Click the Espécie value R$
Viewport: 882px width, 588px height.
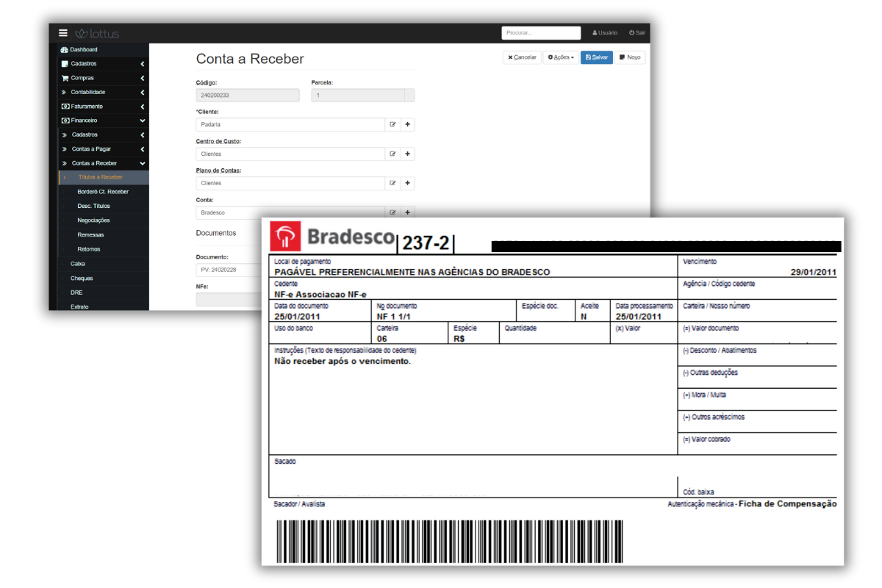click(x=460, y=339)
